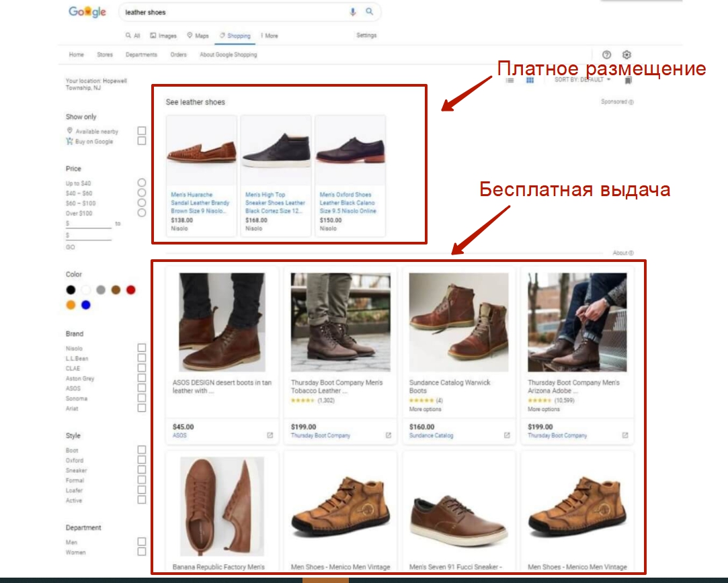Open the Home shopping menu item

coord(77,54)
